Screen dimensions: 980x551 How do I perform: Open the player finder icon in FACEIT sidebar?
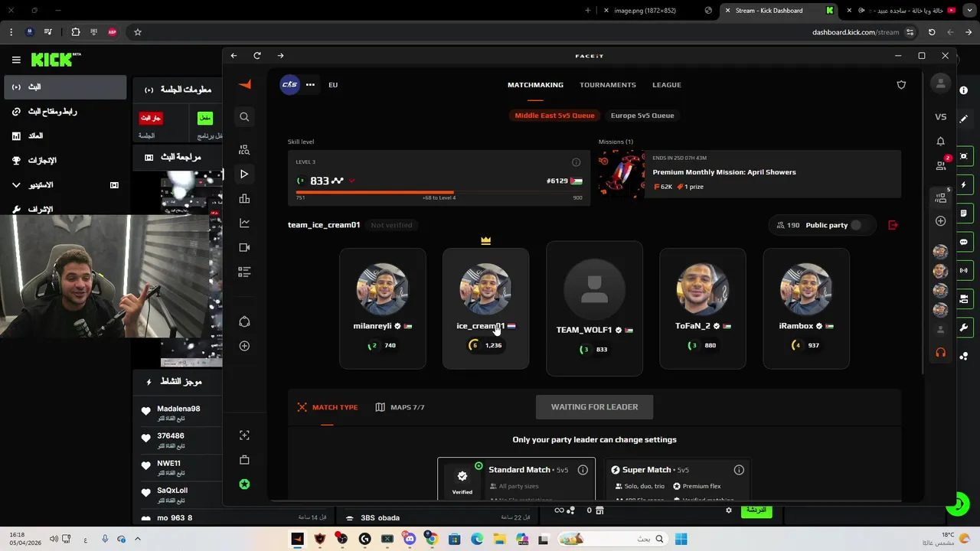[x=244, y=150]
